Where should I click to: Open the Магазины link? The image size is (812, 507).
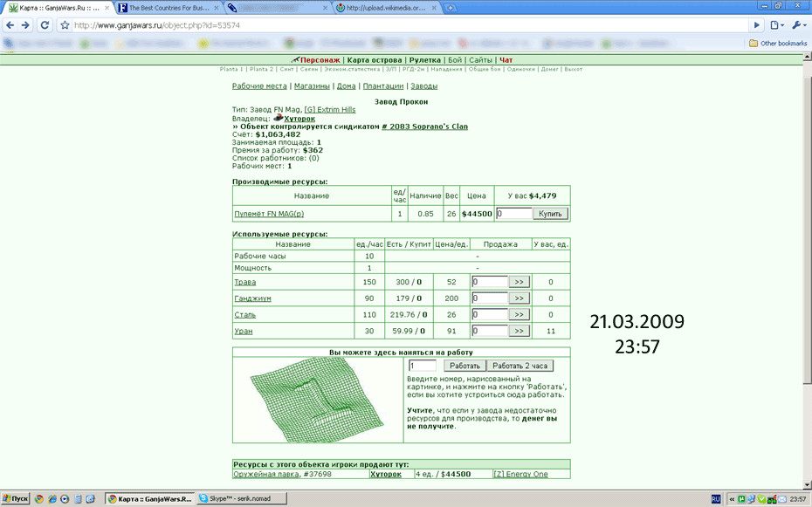tap(312, 86)
